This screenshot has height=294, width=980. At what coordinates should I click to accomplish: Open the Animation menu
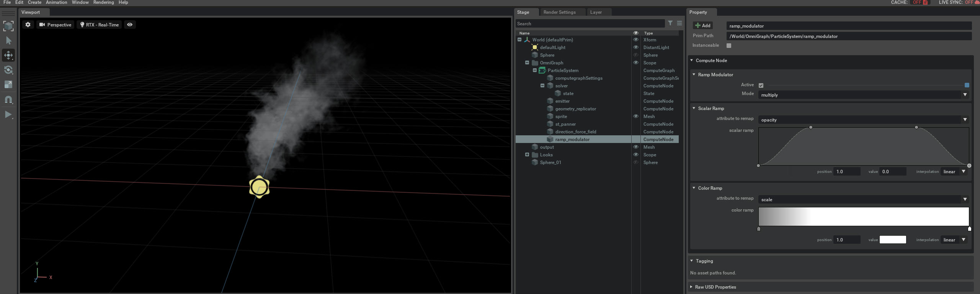coord(56,2)
